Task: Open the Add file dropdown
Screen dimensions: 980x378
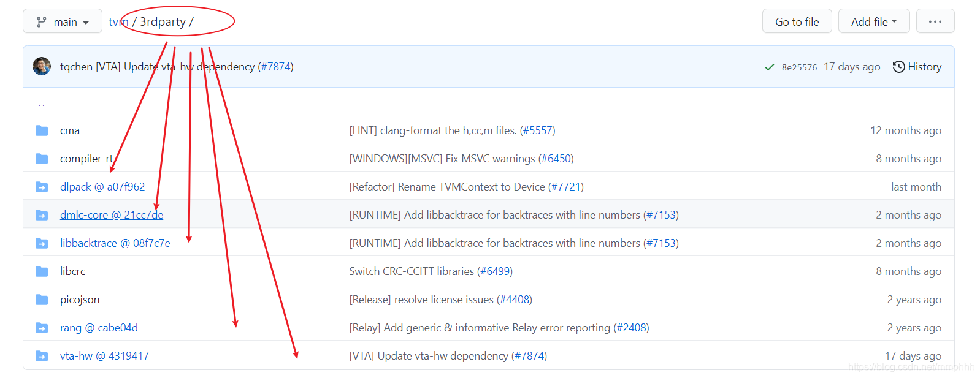Action: point(874,21)
